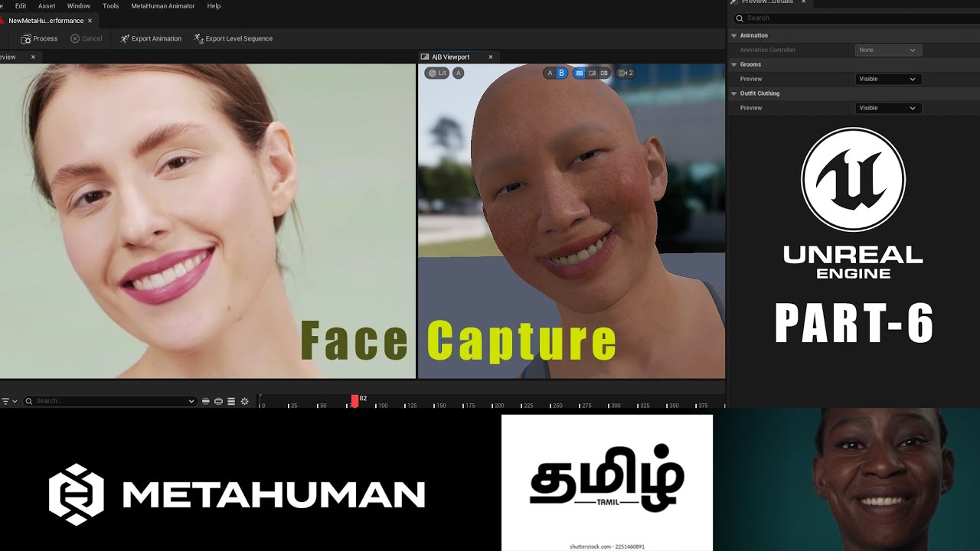Screen dimensions: 980x551
Task: Click timeline ruler at frame 300
Action: pos(613,404)
